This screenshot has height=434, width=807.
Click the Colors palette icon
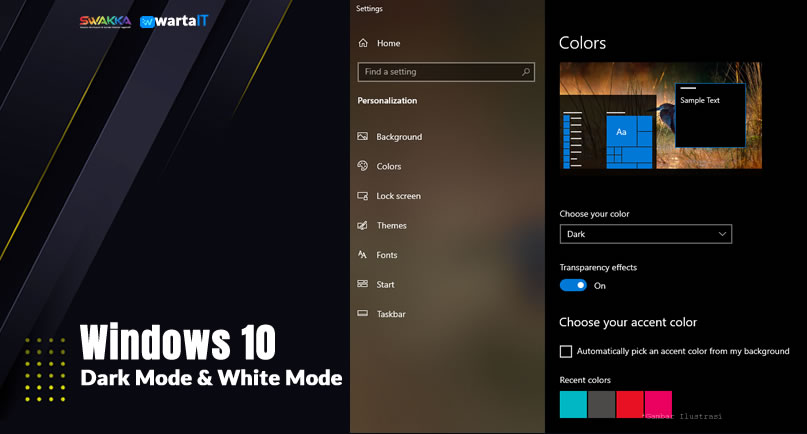point(363,166)
